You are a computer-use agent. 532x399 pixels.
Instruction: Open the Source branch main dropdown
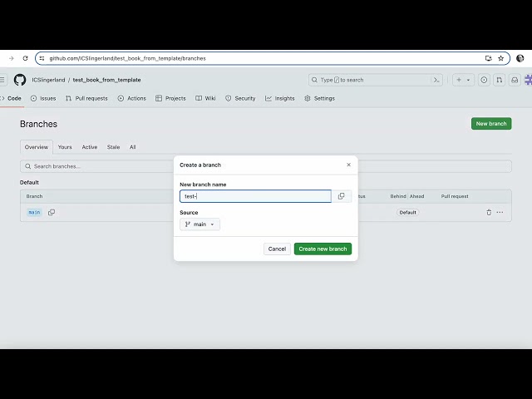tap(199, 224)
